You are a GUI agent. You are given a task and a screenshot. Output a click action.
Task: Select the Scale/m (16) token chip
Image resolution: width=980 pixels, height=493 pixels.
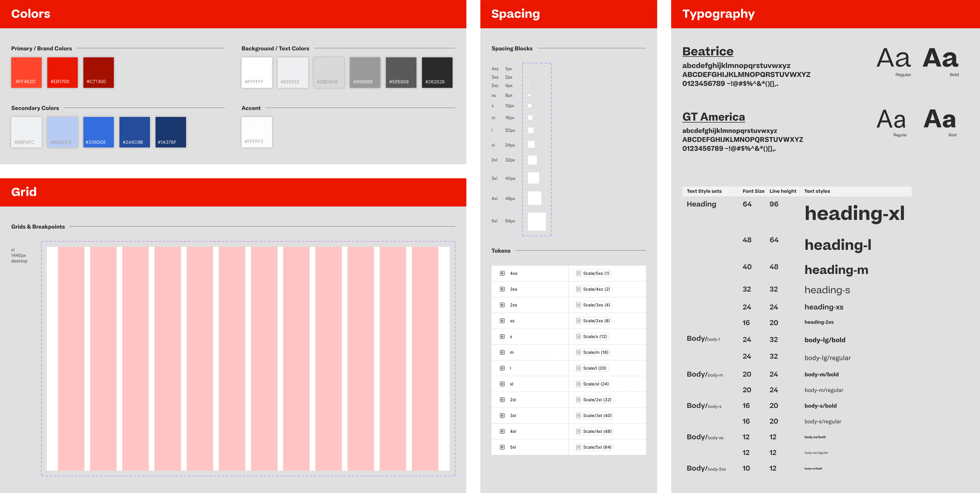click(x=592, y=352)
